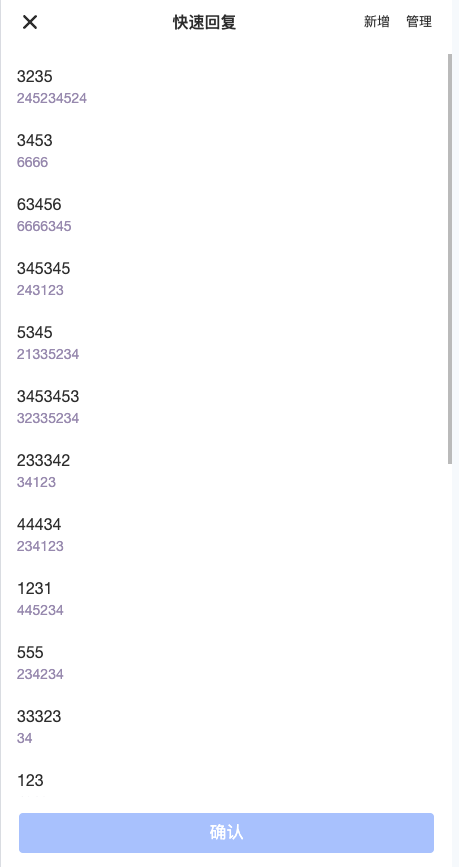
Task: Select the reply entry 33323
Action: coord(226,727)
